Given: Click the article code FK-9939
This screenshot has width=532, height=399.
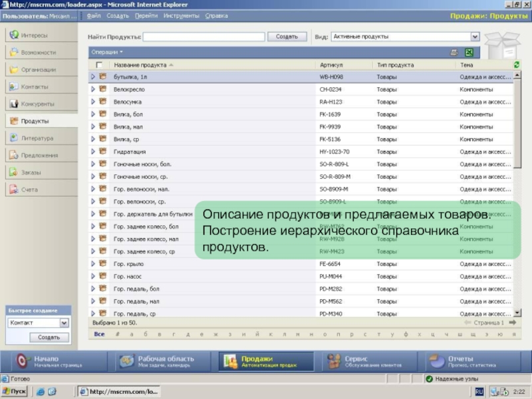Looking at the screenshot, I should (330, 127).
